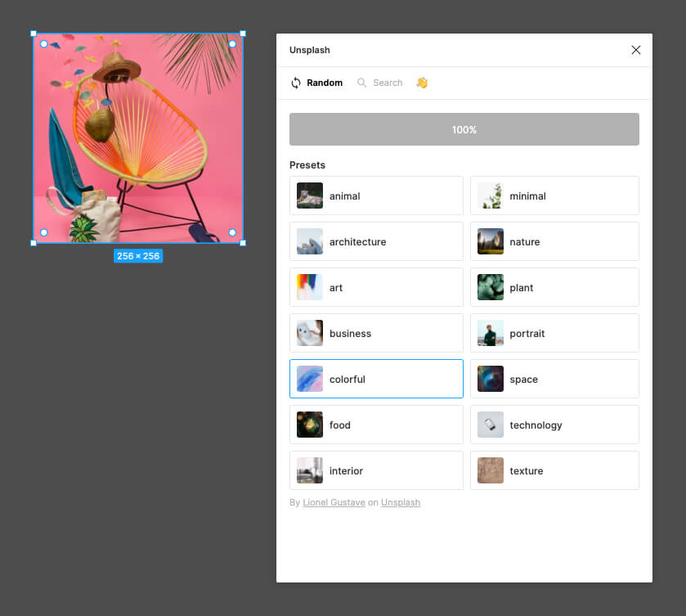686x616 pixels.
Task: Click the top-left selection resize handle
Action: (34, 34)
